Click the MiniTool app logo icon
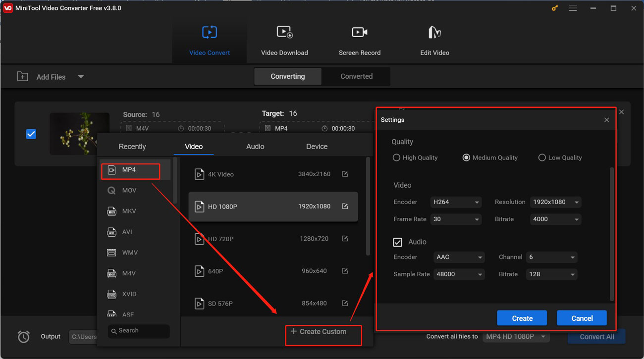The height and width of the screenshot is (359, 644). coord(7,8)
